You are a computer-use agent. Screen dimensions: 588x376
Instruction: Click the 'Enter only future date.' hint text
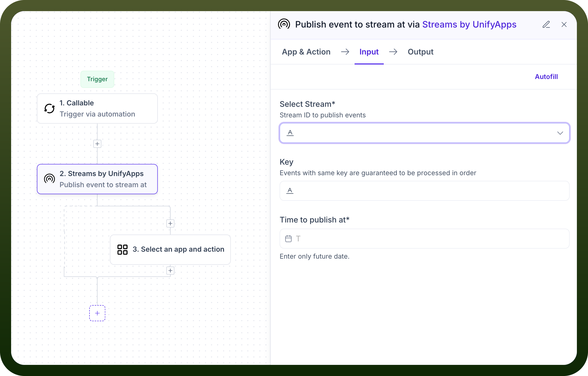click(x=315, y=256)
